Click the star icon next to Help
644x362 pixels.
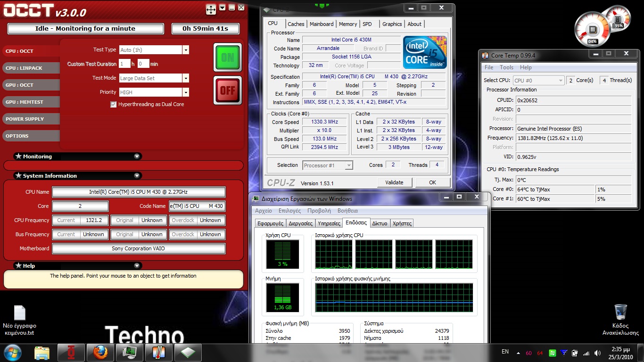(18, 265)
